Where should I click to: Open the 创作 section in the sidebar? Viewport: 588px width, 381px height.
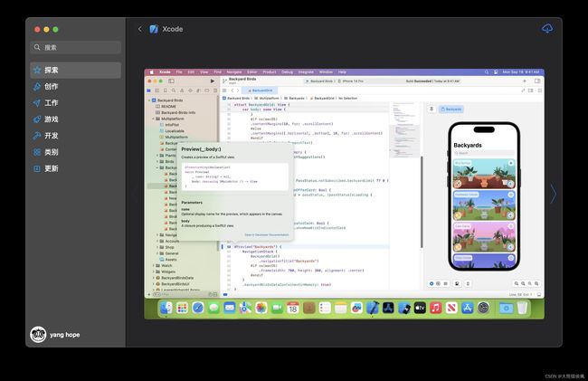coord(75,87)
